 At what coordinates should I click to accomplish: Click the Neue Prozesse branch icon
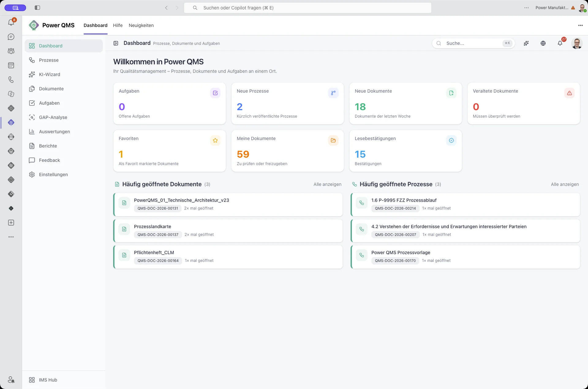click(x=333, y=93)
